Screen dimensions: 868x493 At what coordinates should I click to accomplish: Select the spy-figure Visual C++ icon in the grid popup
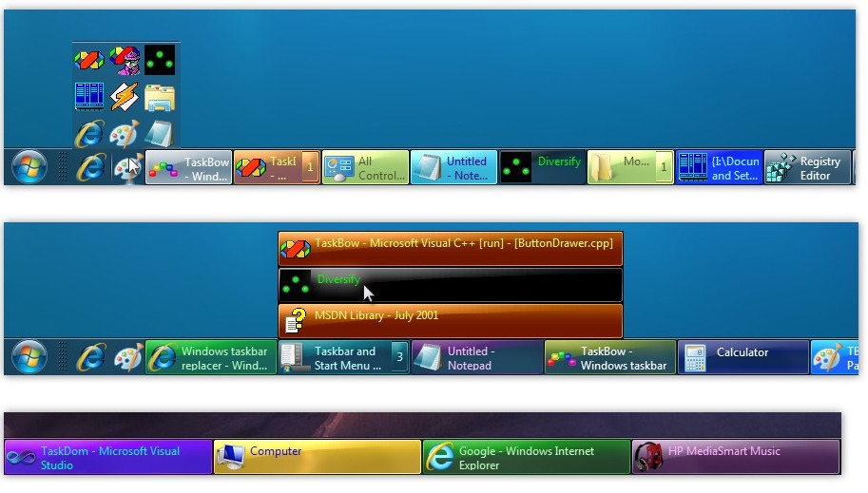click(x=125, y=60)
